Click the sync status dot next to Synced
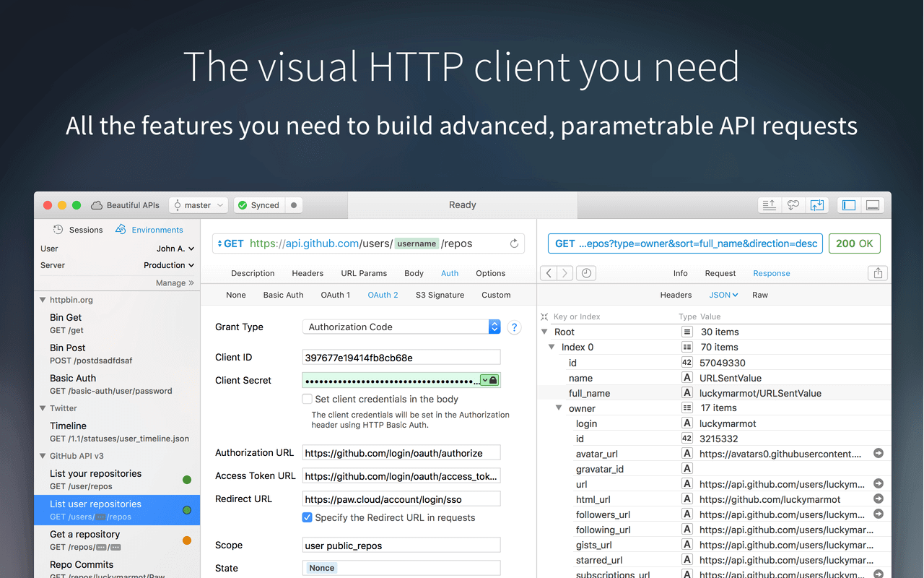 tap(294, 205)
